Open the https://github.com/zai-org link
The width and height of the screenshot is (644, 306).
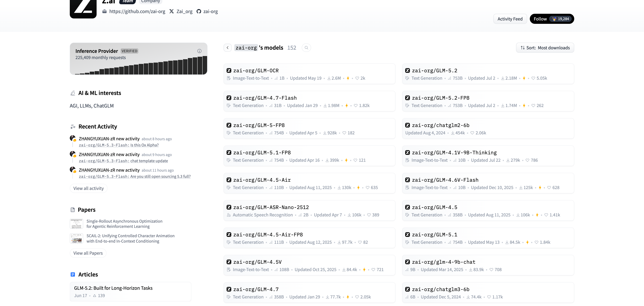[x=137, y=12]
